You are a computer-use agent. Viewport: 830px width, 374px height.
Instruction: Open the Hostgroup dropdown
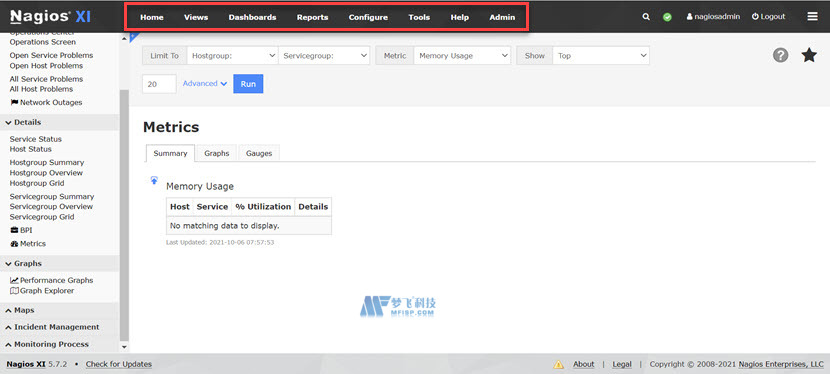pos(232,56)
